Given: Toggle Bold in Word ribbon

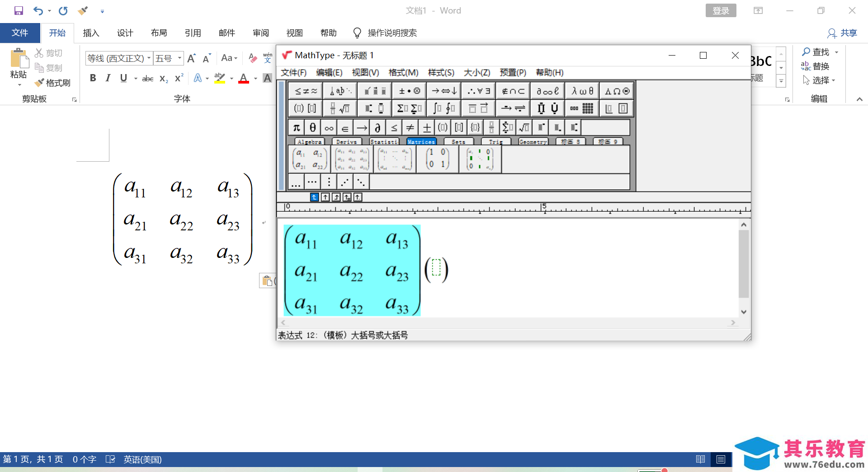Looking at the screenshot, I should click(x=93, y=78).
